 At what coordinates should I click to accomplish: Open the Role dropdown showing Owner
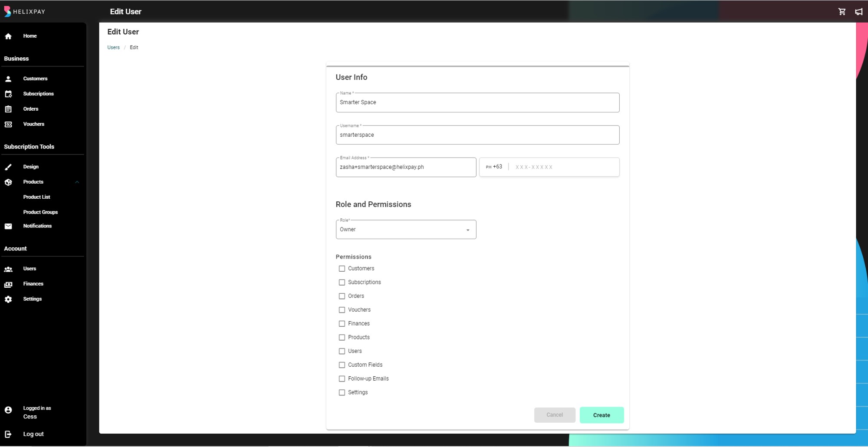pyautogui.click(x=406, y=230)
